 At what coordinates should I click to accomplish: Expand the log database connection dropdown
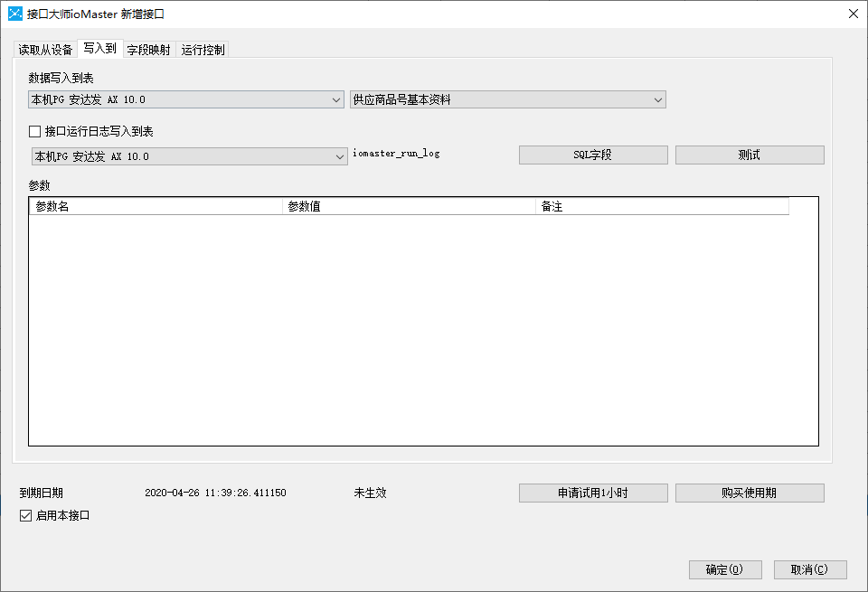pos(189,156)
